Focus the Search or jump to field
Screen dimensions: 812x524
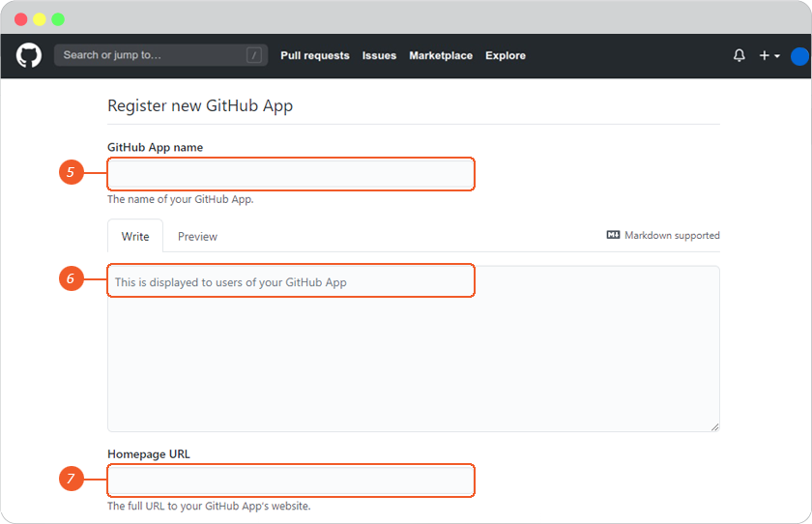point(160,55)
